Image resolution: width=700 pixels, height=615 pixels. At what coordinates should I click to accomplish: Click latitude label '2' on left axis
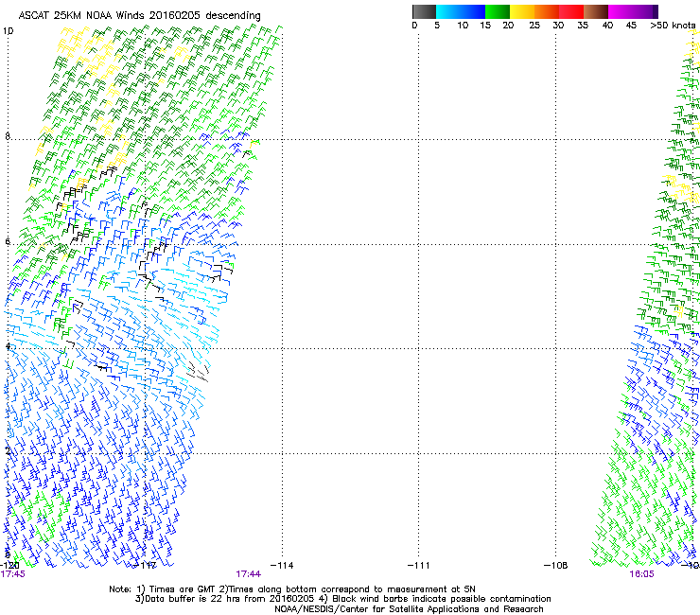(8, 450)
